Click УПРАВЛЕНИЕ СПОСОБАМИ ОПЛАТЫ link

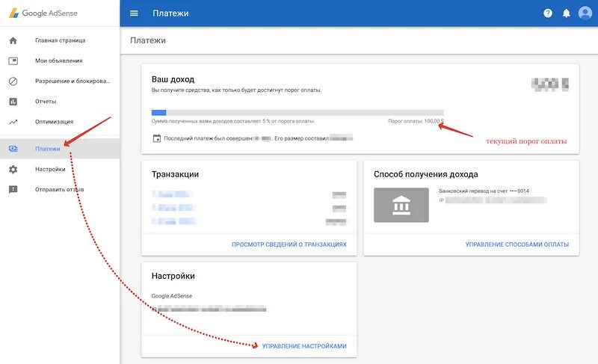coord(517,244)
